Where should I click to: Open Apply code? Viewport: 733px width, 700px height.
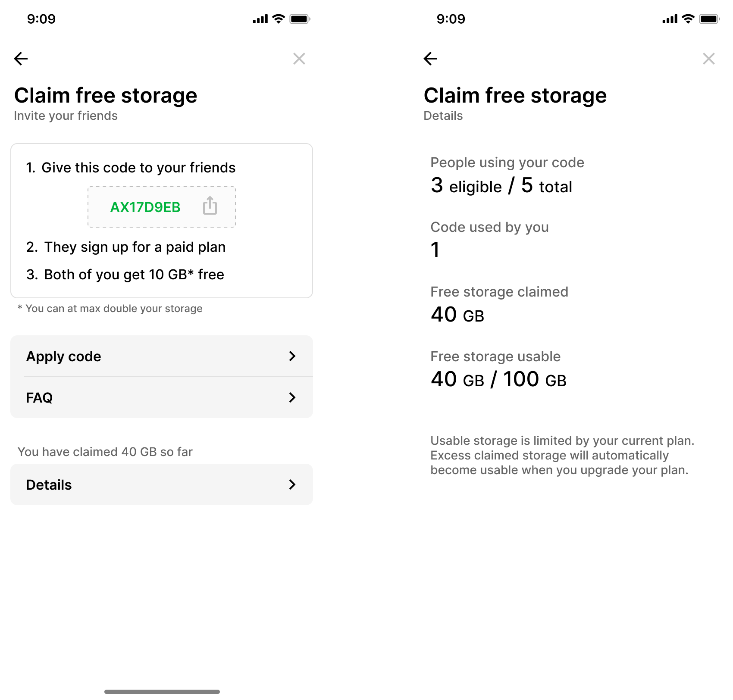point(162,356)
